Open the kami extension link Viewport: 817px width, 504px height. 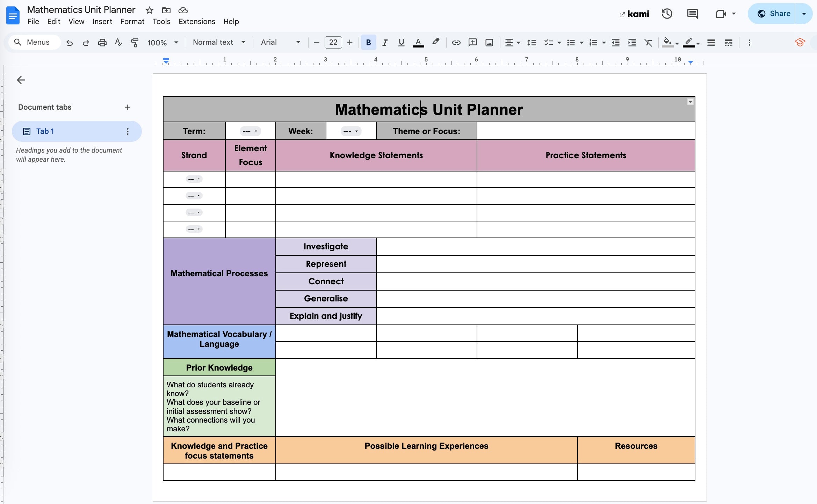[634, 14]
